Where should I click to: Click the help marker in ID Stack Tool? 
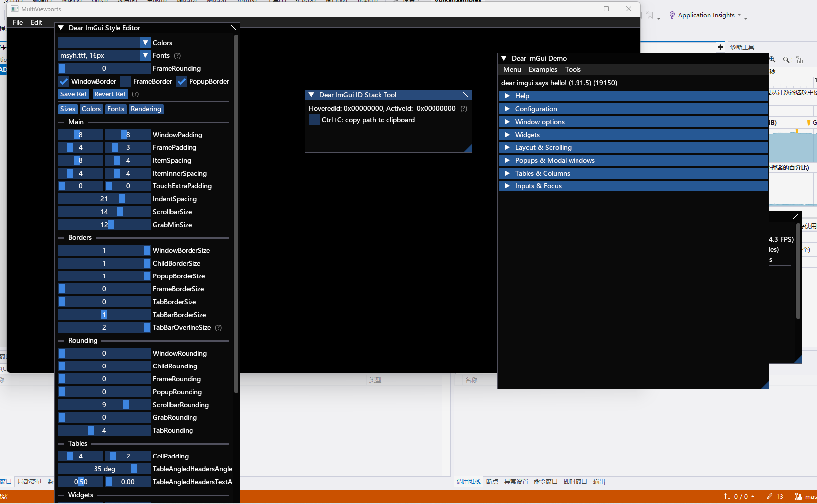(464, 109)
